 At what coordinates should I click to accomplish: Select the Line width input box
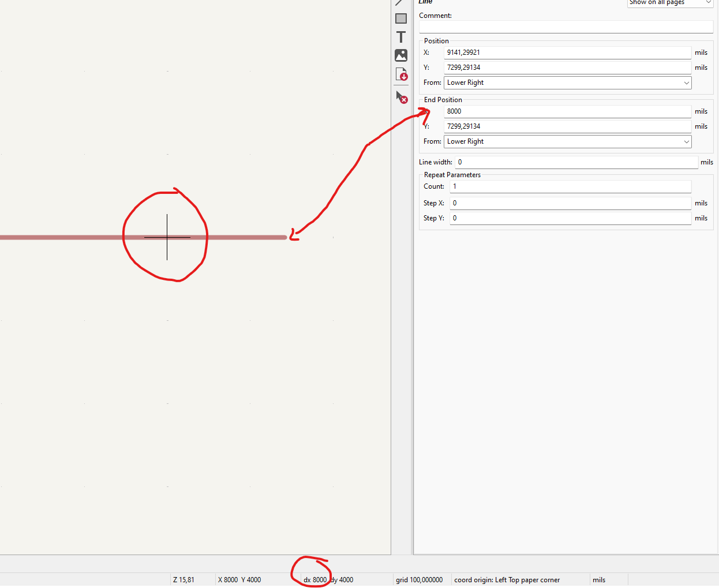pyautogui.click(x=576, y=162)
